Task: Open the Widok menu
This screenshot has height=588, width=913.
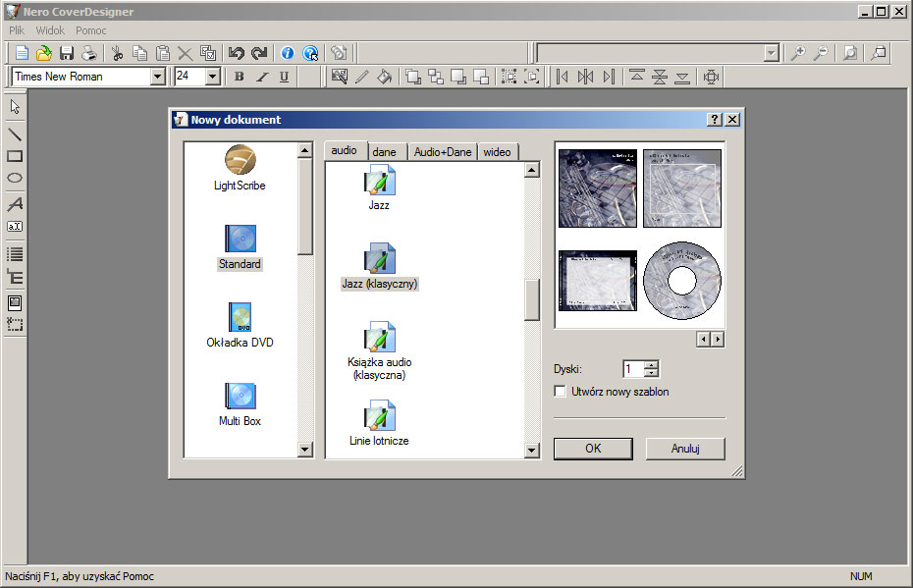Action: (x=50, y=30)
